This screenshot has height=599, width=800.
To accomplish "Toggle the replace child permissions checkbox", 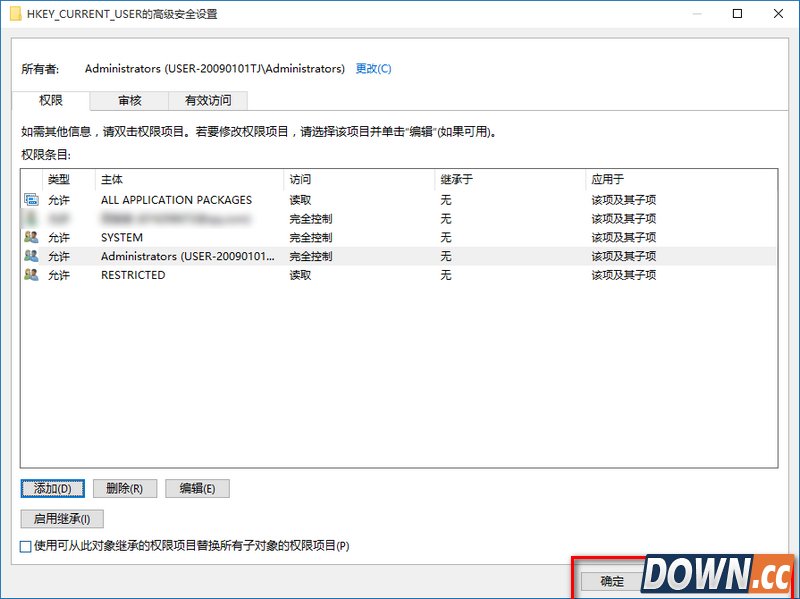I will (22, 547).
